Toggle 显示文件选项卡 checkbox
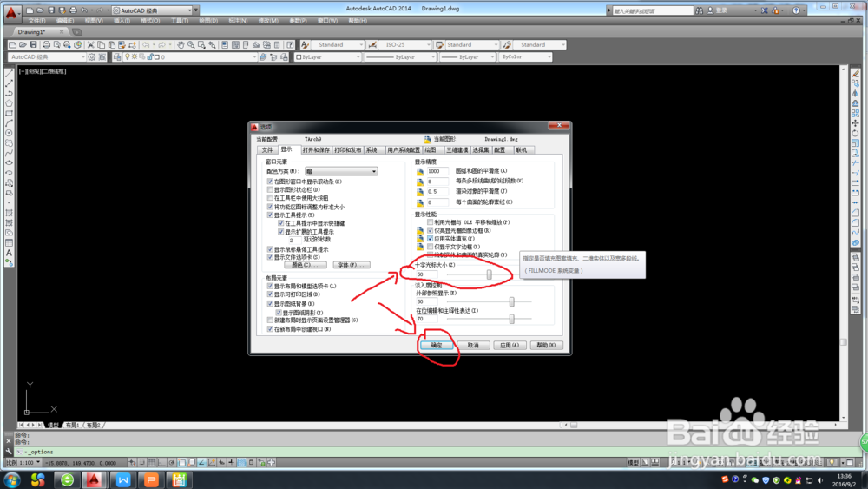Image resolution: width=868 pixels, height=489 pixels. [x=270, y=257]
